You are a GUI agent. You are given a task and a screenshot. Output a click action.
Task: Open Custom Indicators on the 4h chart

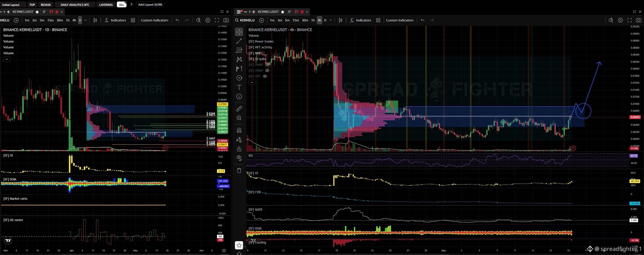pyautogui.click(x=400, y=20)
